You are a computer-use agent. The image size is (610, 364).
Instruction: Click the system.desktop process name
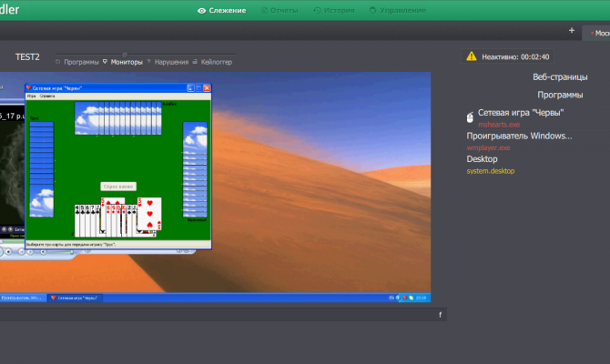click(x=491, y=171)
